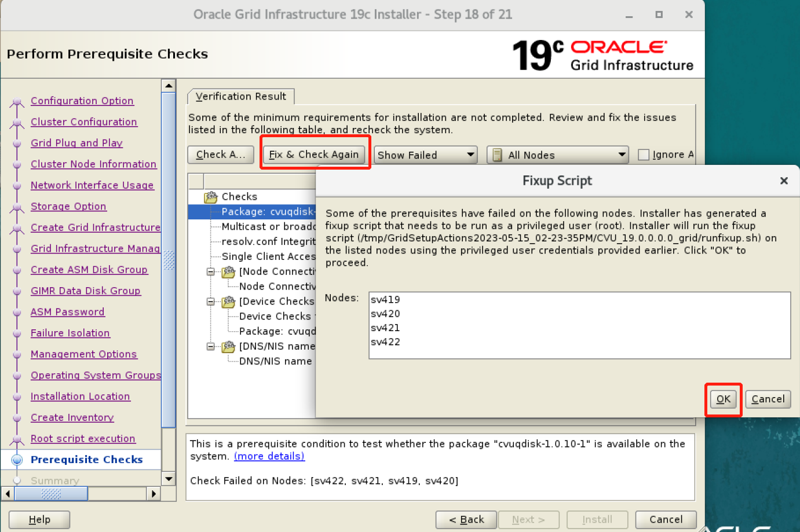
Task: Close the Fixup Script dialog with X
Action: tap(784, 181)
